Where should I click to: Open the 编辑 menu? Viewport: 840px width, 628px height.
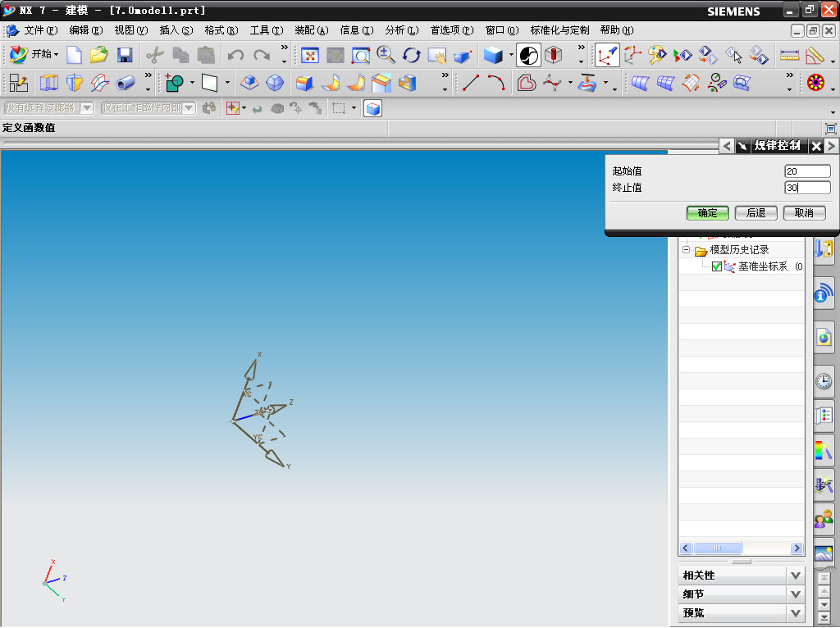click(85, 30)
